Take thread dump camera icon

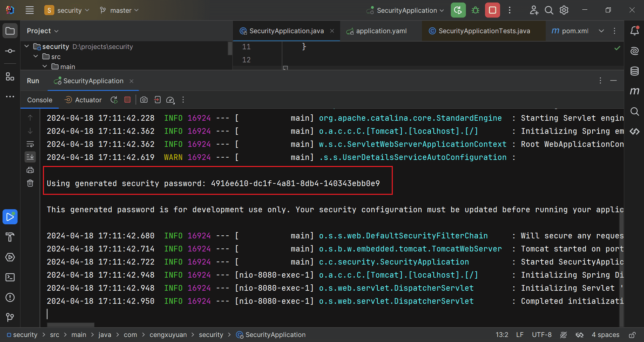pos(144,100)
